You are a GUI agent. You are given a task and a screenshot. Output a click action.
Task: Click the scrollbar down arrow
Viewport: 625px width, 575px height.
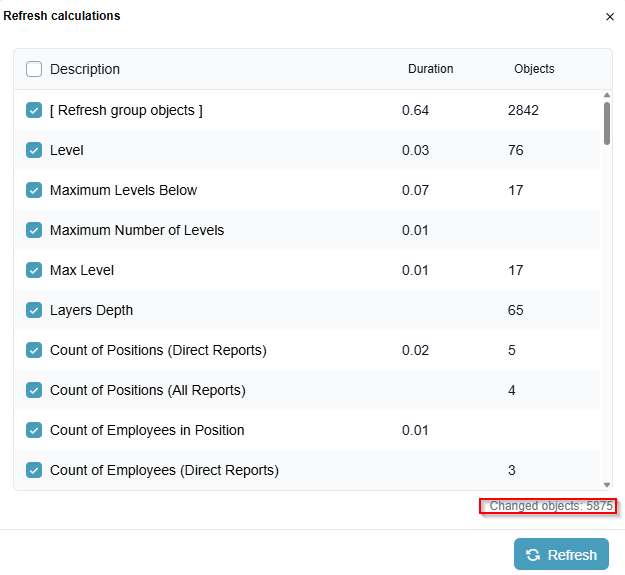point(606,484)
